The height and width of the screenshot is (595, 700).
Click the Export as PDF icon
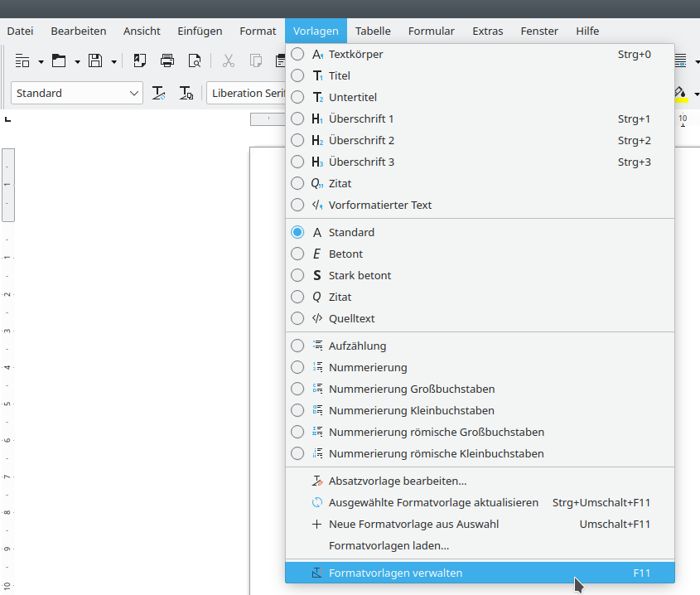(140, 60)
